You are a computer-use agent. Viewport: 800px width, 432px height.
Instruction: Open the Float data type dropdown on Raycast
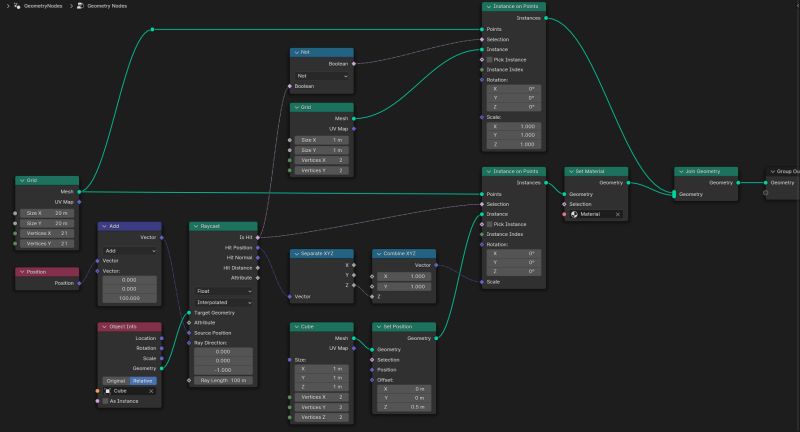pyautogui.click(x=223, y=291)
